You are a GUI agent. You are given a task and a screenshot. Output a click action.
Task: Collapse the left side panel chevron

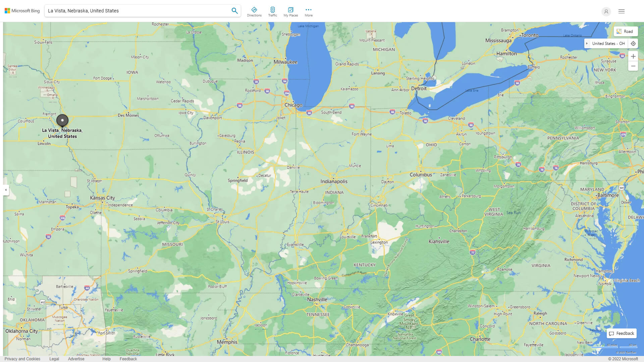(5, 190)
